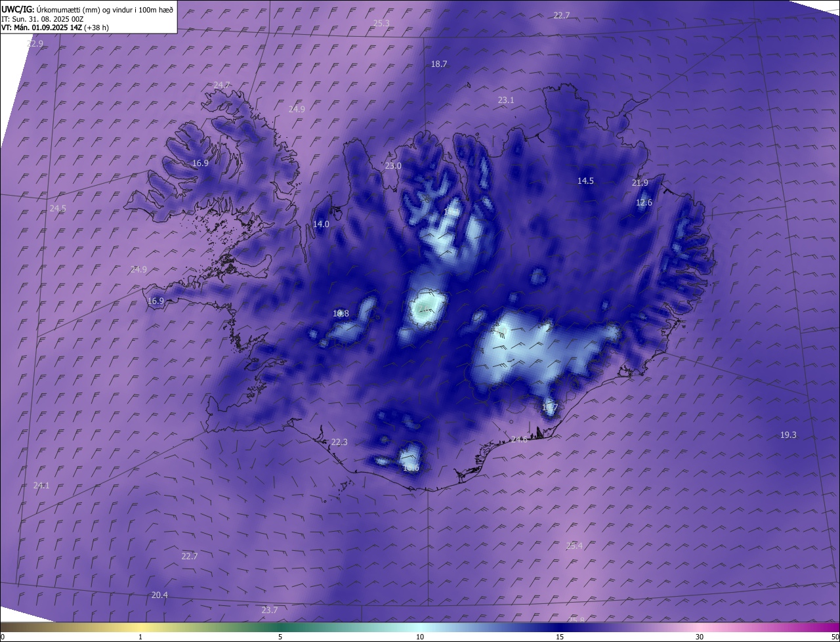Click the 'VT: Mán. 01.09.2025 14Z (+38 h)' line
The image size is (840, 642).
[x=55, y=28]
